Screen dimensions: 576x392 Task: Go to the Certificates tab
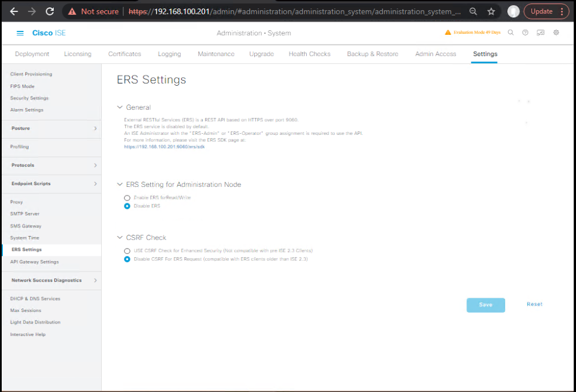(125, 54)
